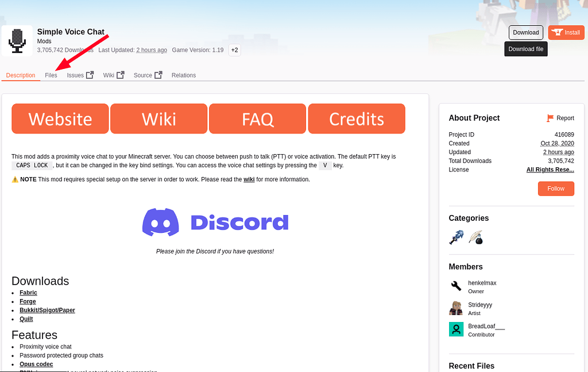Open the Relations tab
Screen dimensions: 588x372
point(183,75)
